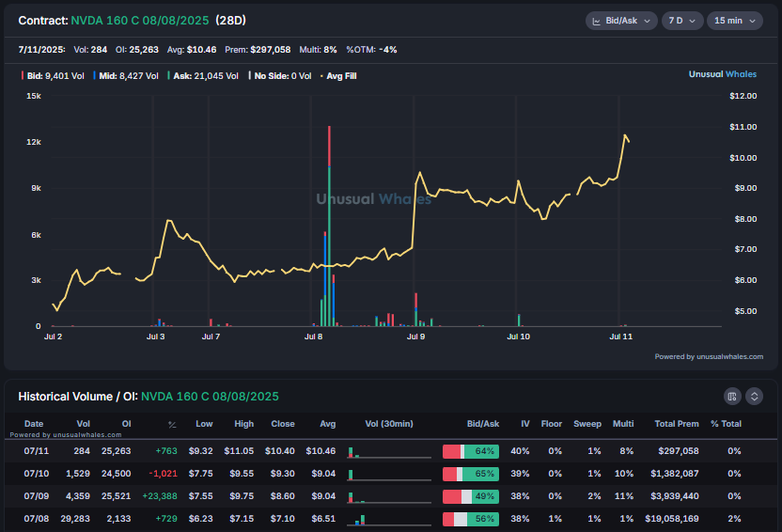Click the $11.05 high price cell

(239, 451)
